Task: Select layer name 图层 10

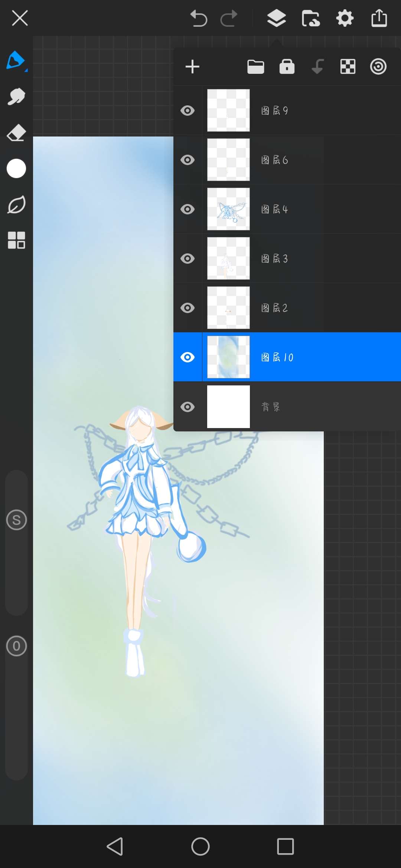Action: pyautogui.click(x=277, y=357)
